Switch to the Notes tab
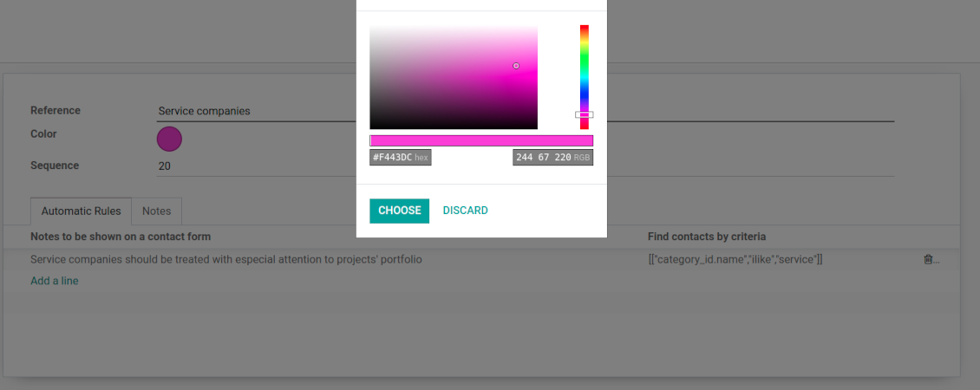Screen dimensions: 980x390 [x=157, y=211]
